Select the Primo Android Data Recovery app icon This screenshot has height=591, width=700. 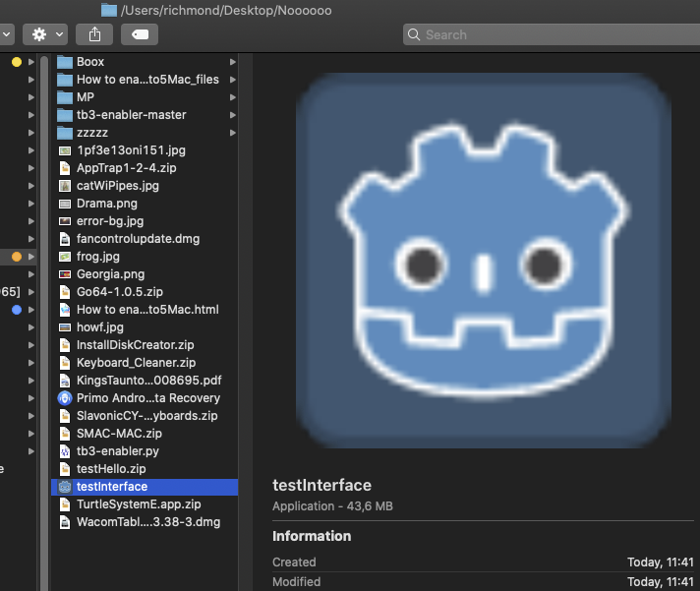[x=65, y=398]
